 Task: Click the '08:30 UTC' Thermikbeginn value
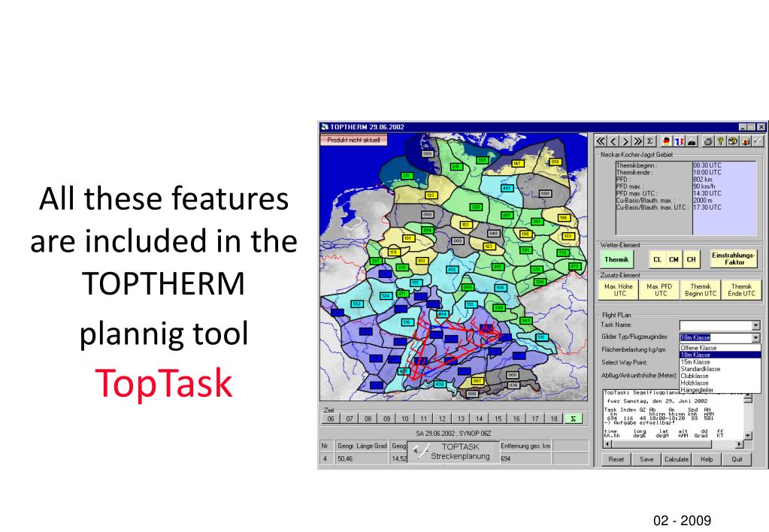[x=707, y=166]
